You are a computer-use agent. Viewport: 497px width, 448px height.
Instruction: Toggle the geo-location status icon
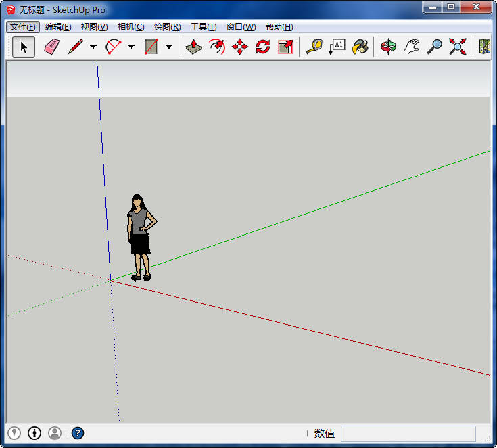[14, 433]
